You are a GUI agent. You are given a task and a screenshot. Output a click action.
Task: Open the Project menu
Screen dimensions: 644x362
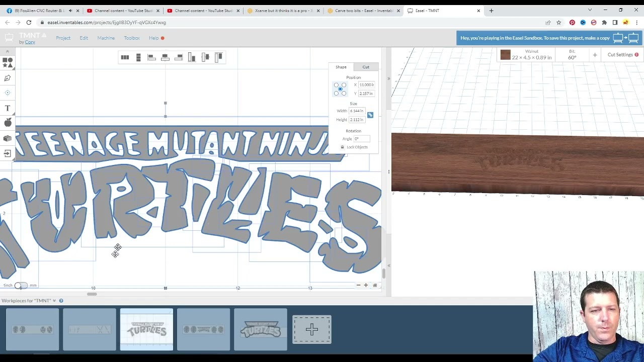[x=63, y=38]
